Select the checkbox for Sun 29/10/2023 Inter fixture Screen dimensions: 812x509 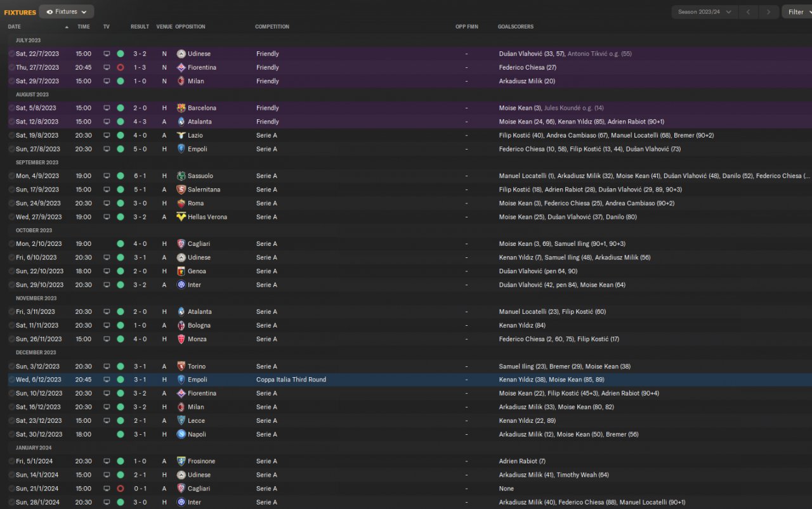point(11,285)
